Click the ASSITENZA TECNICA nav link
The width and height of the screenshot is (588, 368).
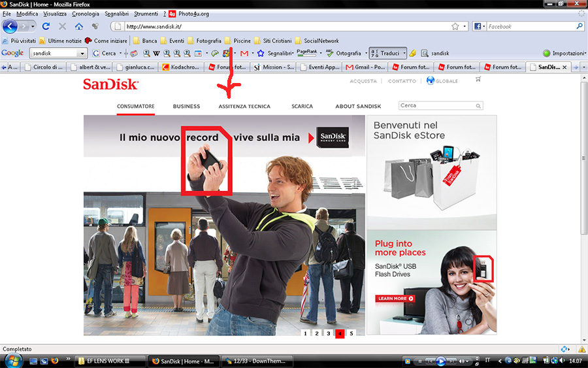[244, 107]
